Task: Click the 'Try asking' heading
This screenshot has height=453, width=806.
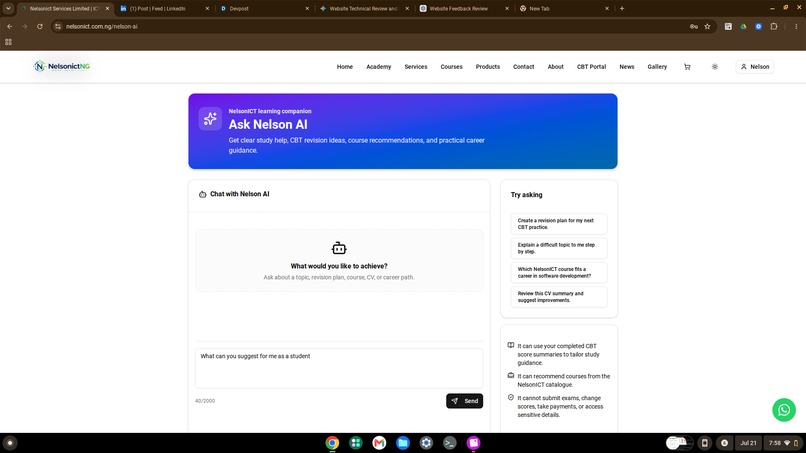Action: point(526,195)
